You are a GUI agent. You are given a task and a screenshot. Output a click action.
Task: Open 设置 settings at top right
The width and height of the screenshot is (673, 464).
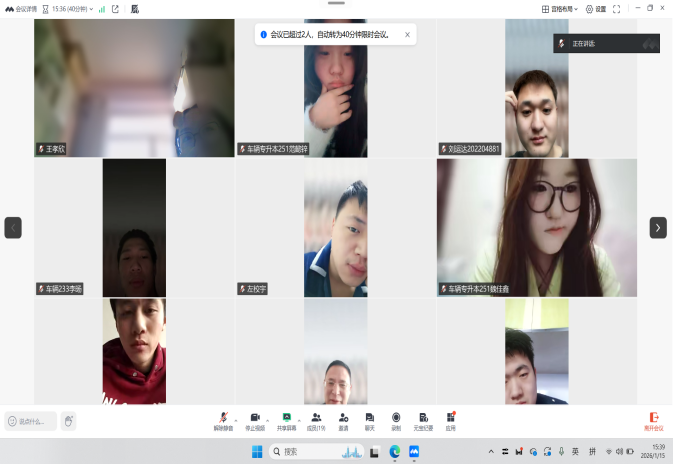pyautogui.click(x=594, y=9)
